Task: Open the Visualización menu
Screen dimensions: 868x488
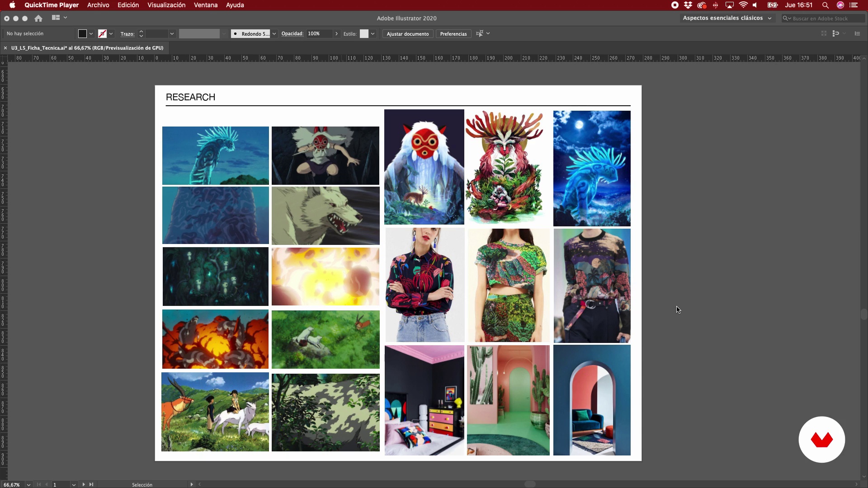Action: (166, 5)
